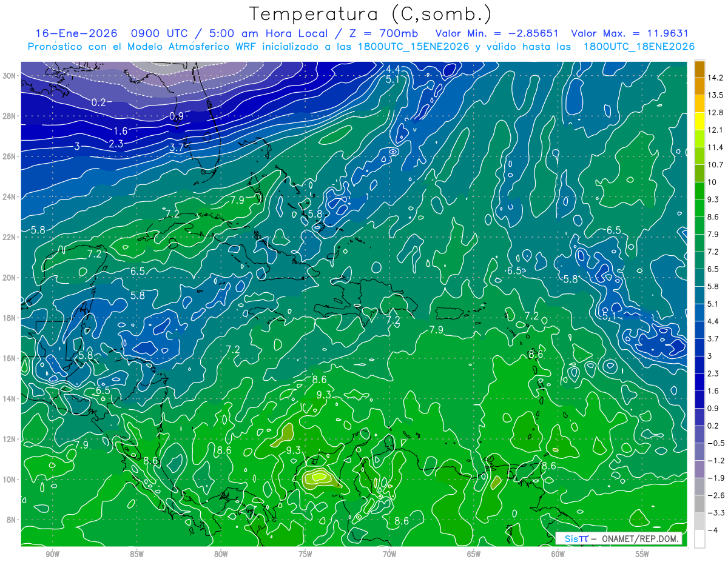The image size is (728, 562).
Task: Click the -3.3 value on the color bar
Action: (x=716, y=513)
